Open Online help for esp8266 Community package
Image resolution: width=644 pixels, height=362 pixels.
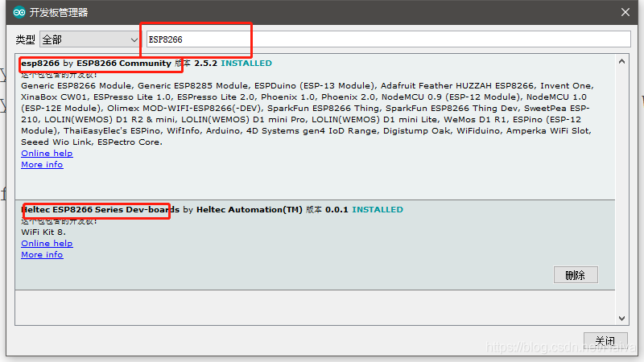tap(47, 153)
